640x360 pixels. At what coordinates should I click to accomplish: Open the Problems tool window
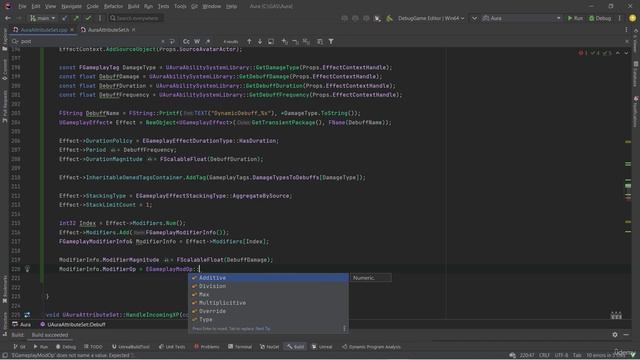(207, 347)
